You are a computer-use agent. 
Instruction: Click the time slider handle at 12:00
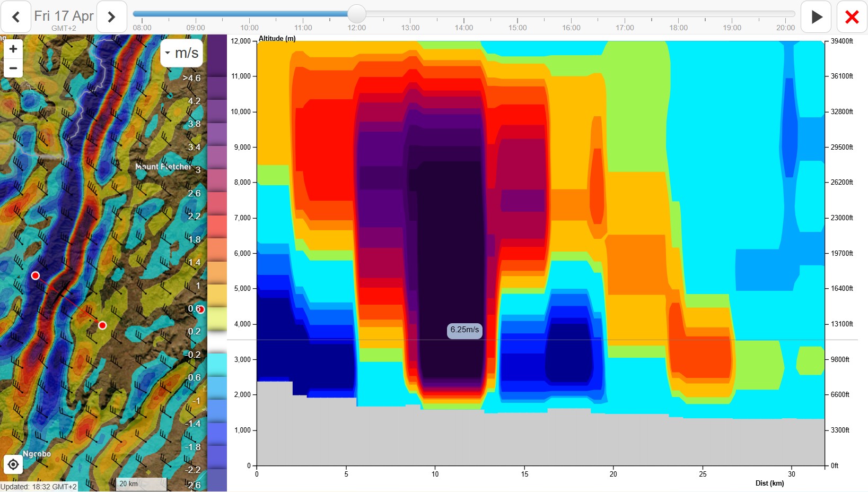point(357,14)
